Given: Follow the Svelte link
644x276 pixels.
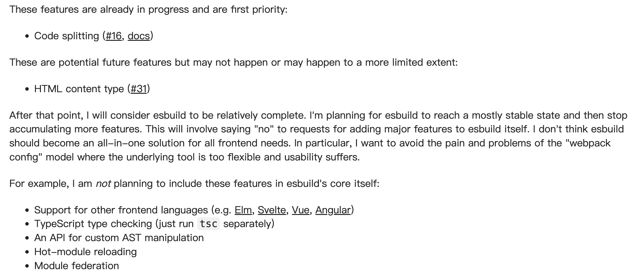Looking at the screenshot, I should tap(271, 210).
